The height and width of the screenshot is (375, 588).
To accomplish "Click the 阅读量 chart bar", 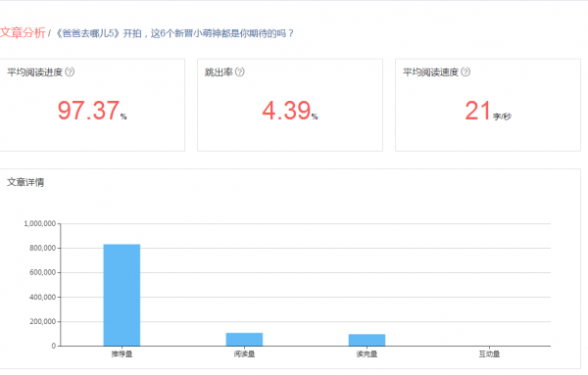I will [x=244, y=340].
